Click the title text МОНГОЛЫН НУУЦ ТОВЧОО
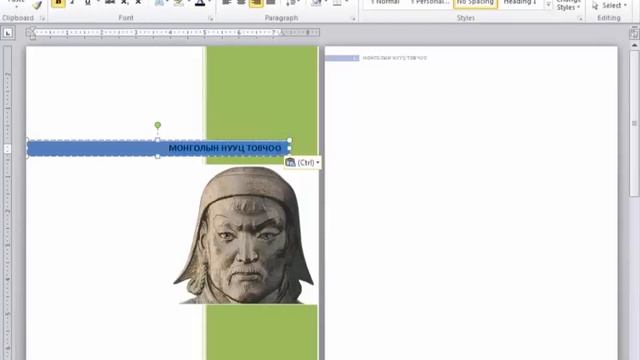Image resolution: width=640 pixels, height=360 pixels. (225, 148)
